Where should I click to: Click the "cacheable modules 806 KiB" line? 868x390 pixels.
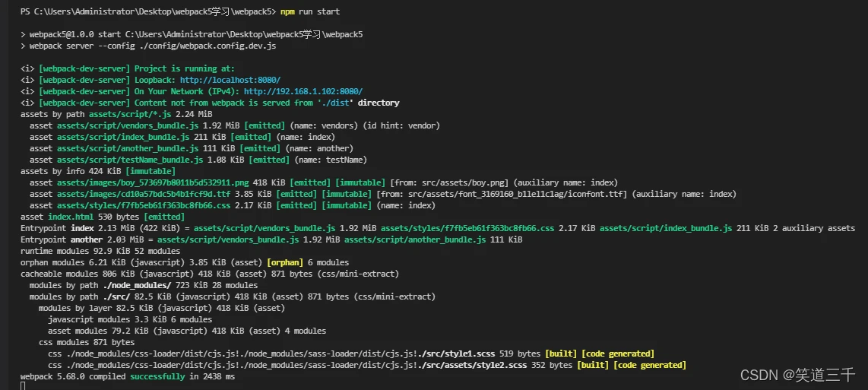210,274
